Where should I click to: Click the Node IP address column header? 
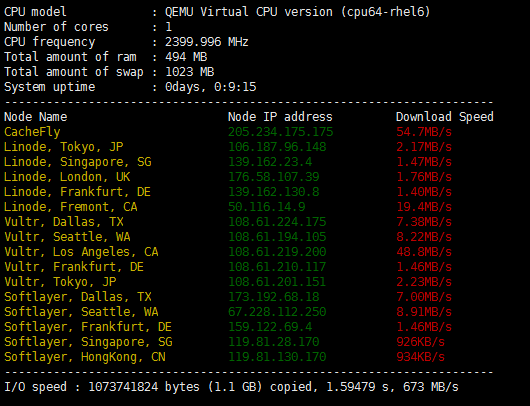click(x=280, y=117)
